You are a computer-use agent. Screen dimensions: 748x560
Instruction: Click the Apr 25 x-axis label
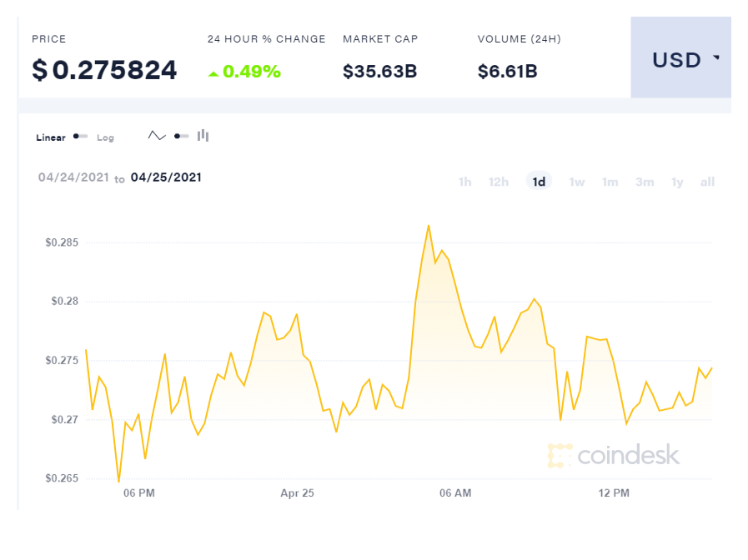(297, 492)
